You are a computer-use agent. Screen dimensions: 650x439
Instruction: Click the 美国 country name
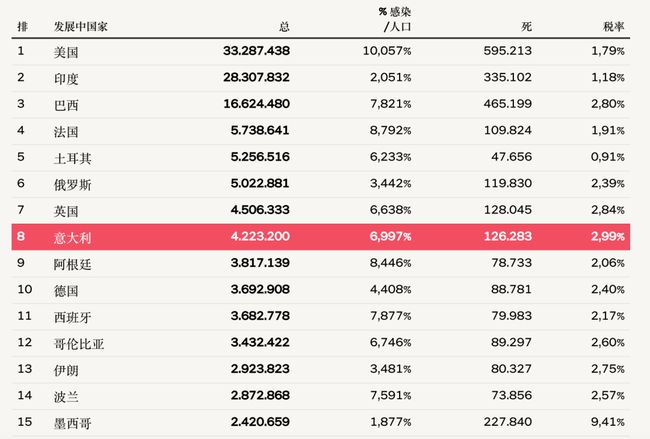click(66, 50)
